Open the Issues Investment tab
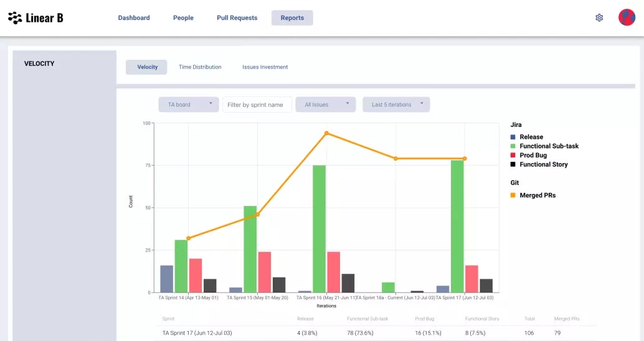Screen dimensions: 644x341 265,67
